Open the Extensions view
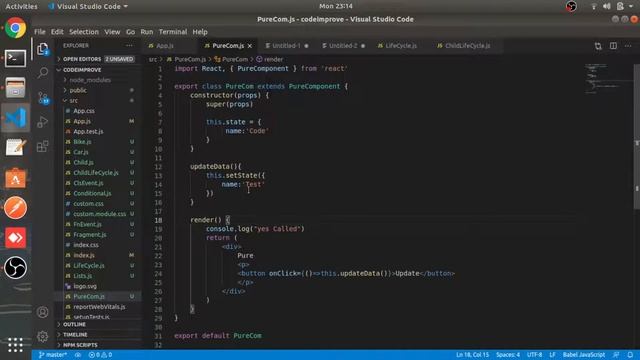This screenshot has width=640, height=360. pos(42,146)
